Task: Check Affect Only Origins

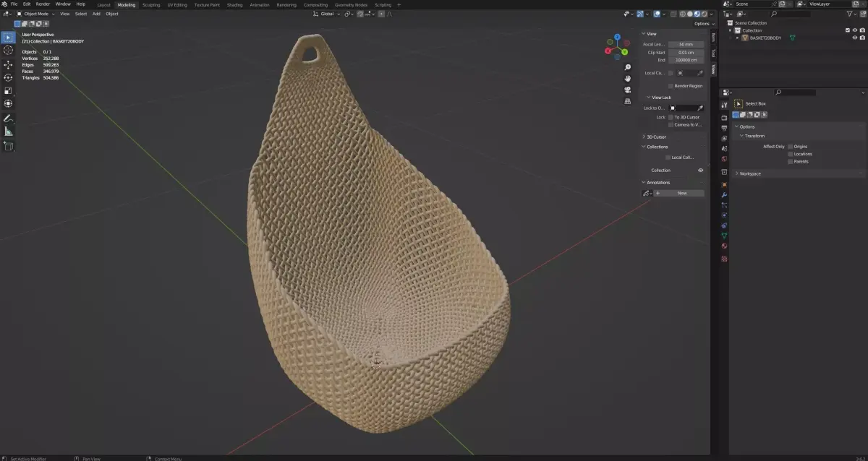Action: point(791,147)
